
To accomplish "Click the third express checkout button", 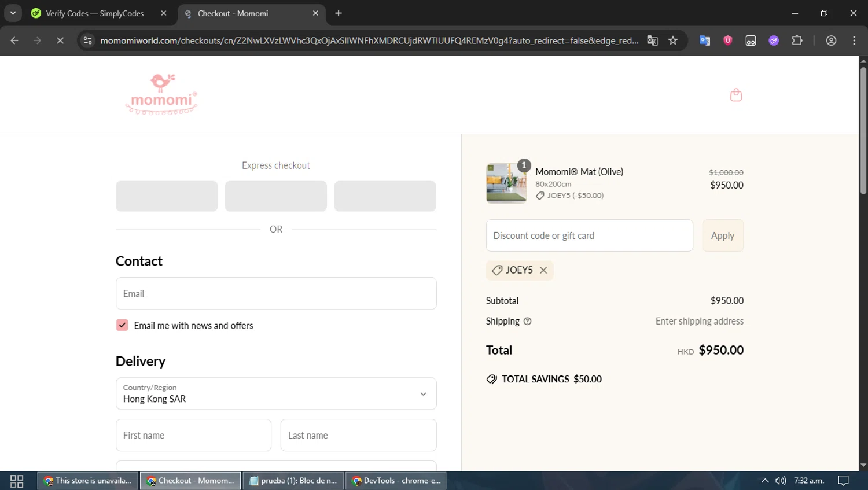I will pyautogui.click(x=385, y=196).
